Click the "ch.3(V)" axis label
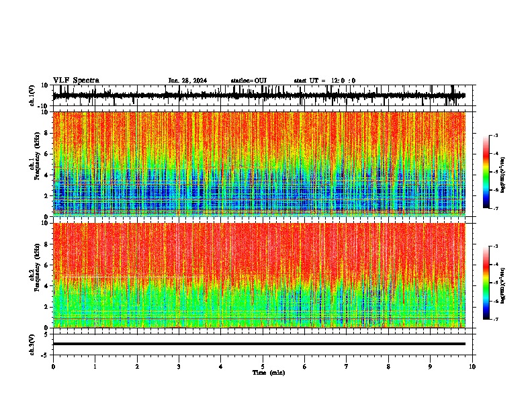Viewport: 532px width, 411px height. click(32, 345)
